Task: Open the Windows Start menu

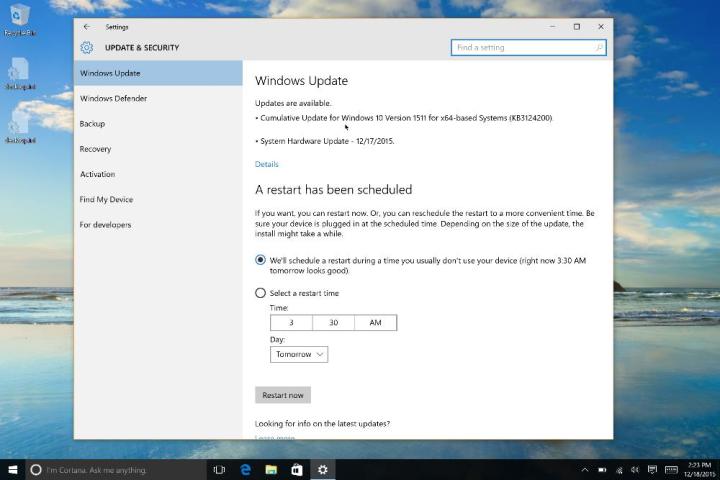Action: click(x=13, y=469)
